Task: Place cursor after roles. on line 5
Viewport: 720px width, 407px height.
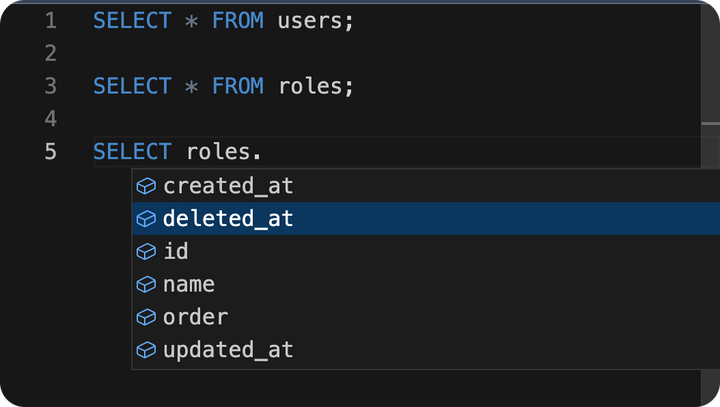Action: (263, 152)
